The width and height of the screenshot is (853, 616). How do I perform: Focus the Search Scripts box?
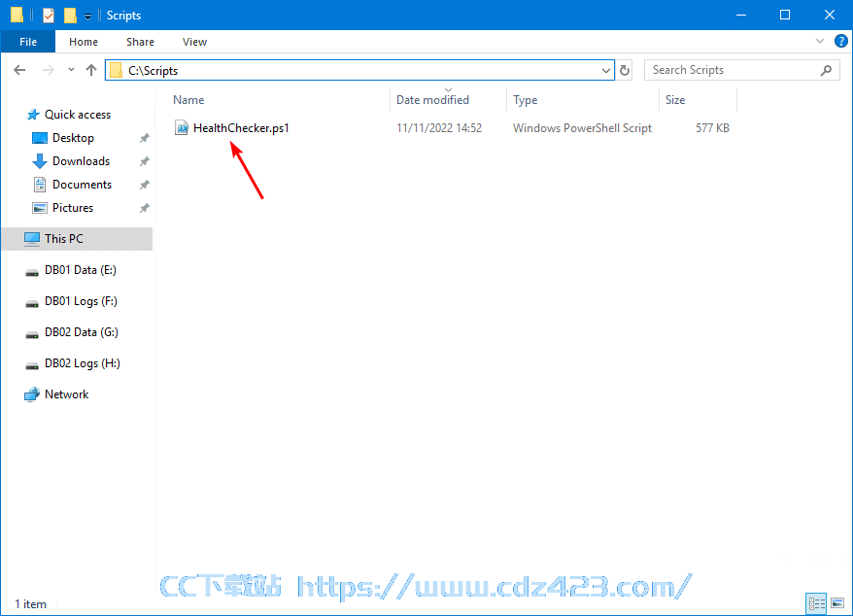(x=742, y=70)
